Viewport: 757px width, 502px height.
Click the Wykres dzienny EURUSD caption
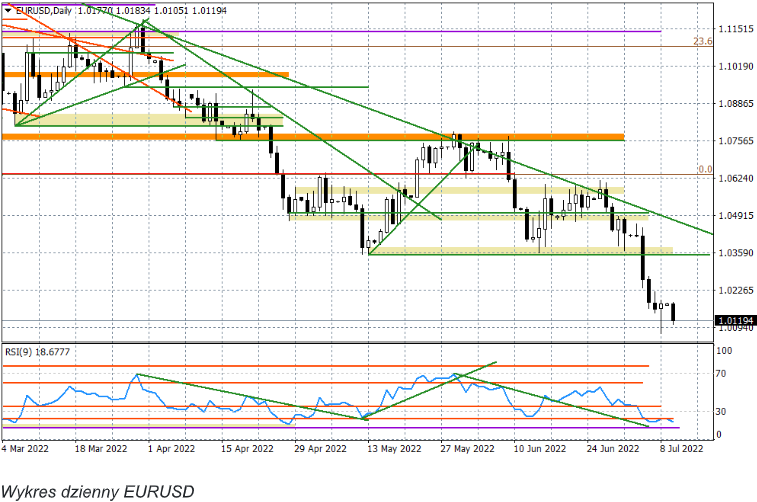pos(96,490)
